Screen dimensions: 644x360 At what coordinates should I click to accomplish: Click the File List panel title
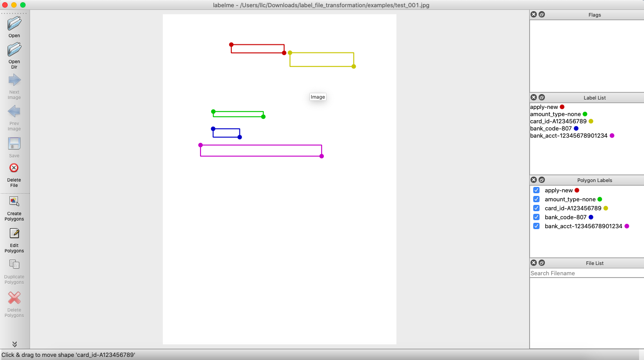pyautogui.click(x=595, y=263)
